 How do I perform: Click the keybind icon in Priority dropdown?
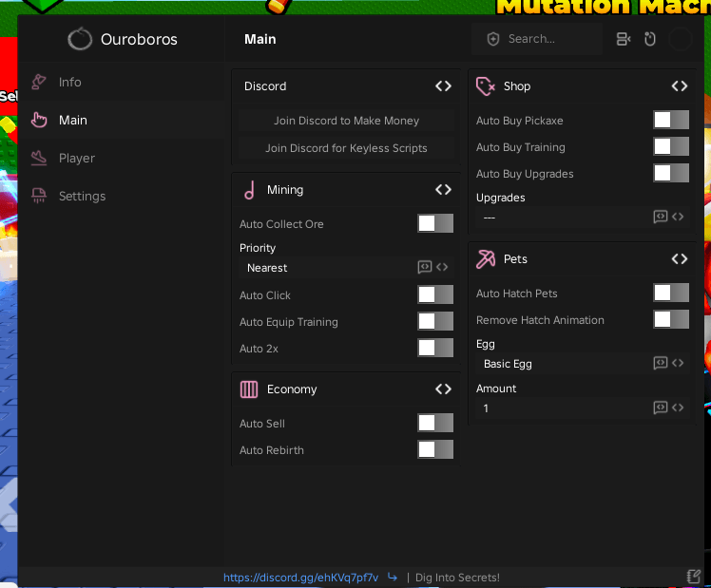click(x=425, y=267)
